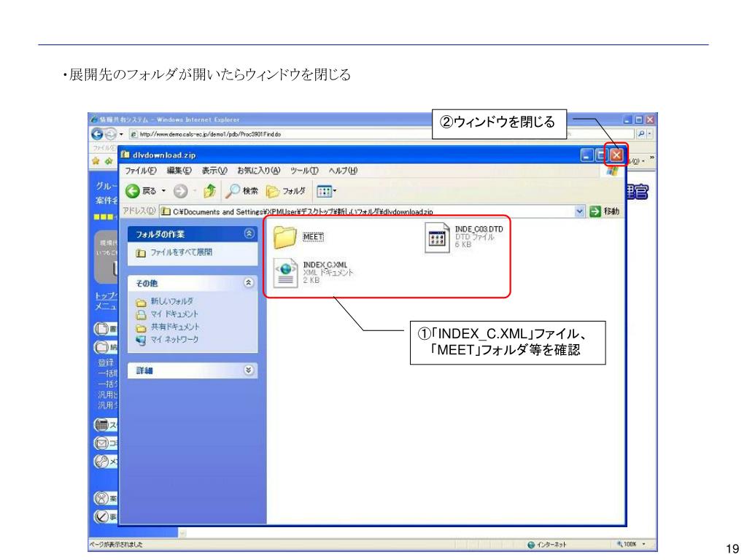Viewport: 747px width, 560px height.
Task: Open the ヘルプ(H) menu
Action: pyautogui.click(x=343, y=171)
